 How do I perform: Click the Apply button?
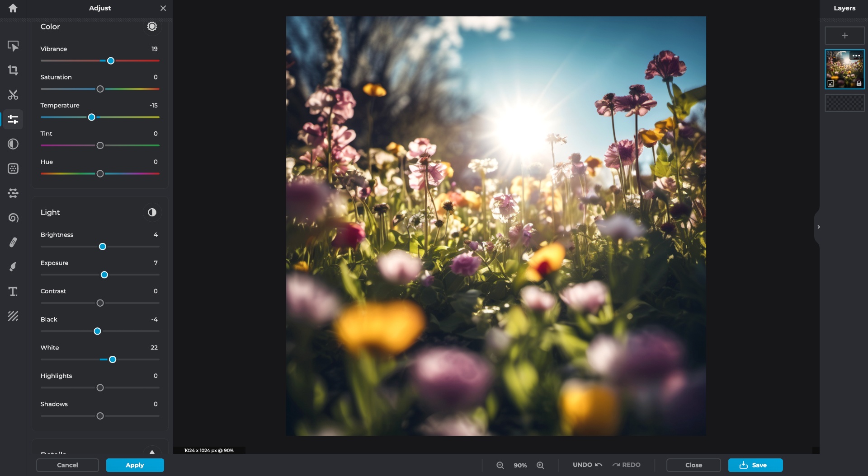point(134,465)
